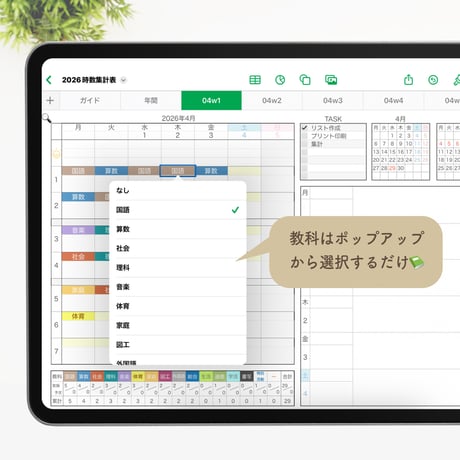
Task: Toggle the 集計 task checkbox
Action: [x=304, y=144]
